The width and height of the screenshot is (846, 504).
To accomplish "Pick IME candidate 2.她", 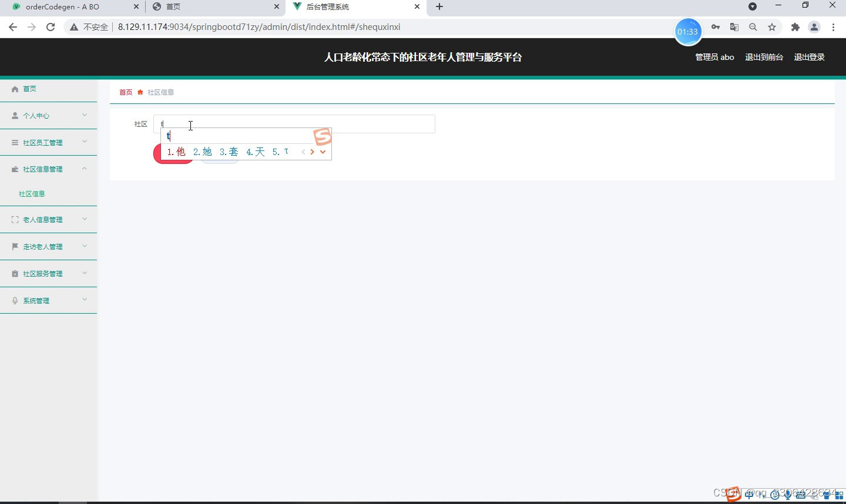I will click(x=203, y=152).
